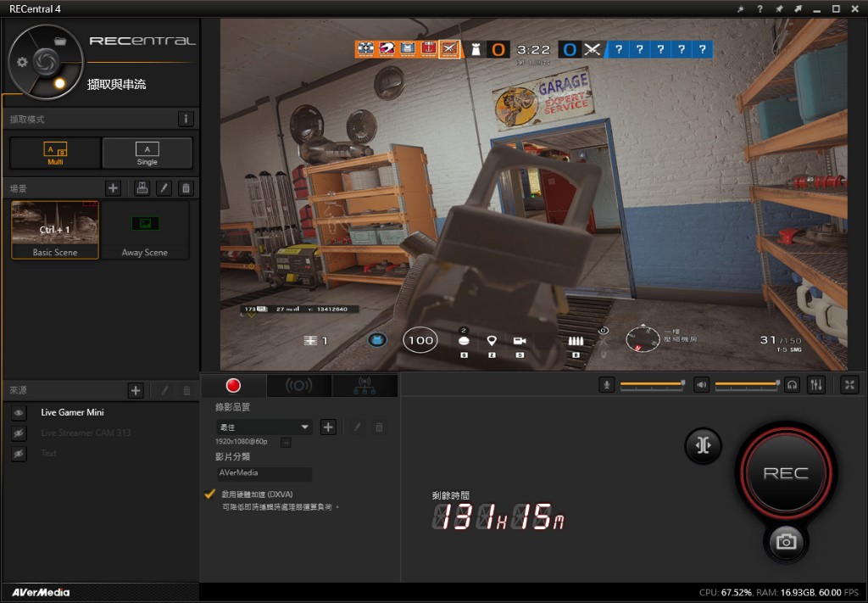Switch to the live stream tab
The width and height of the screenshot is (868, 603).
[x=299, y=385]
